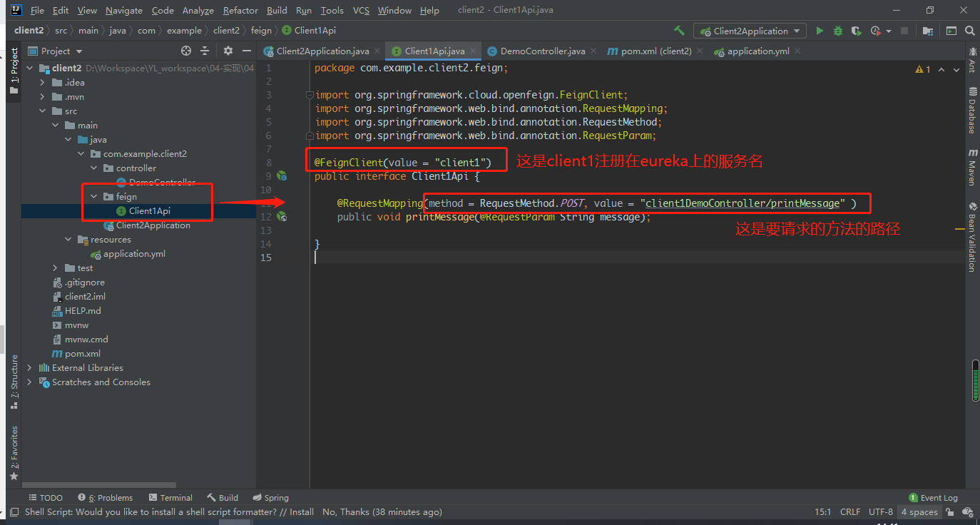The height and width of the screenshot is (525, 980).
Task: Click the gutter icon on line 12
Action: 282,215
